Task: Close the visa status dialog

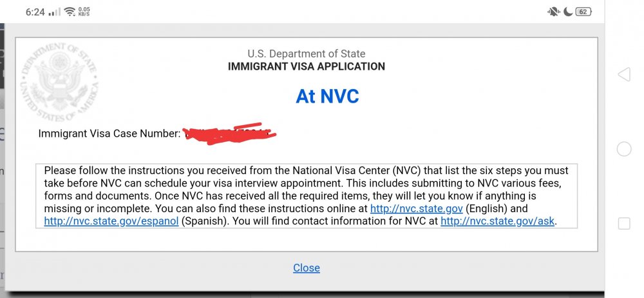Action: click(x=307, y=268)
